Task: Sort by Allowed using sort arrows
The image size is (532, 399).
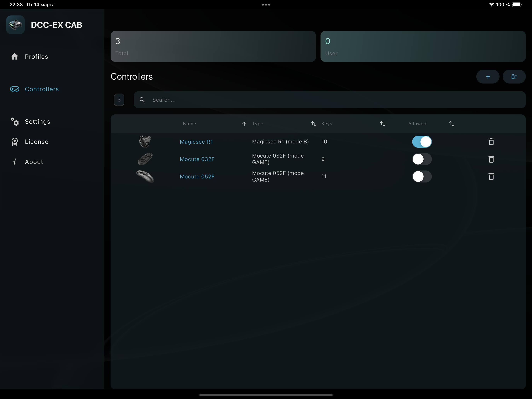Action: pyautogui.click(x=452, y=124)
